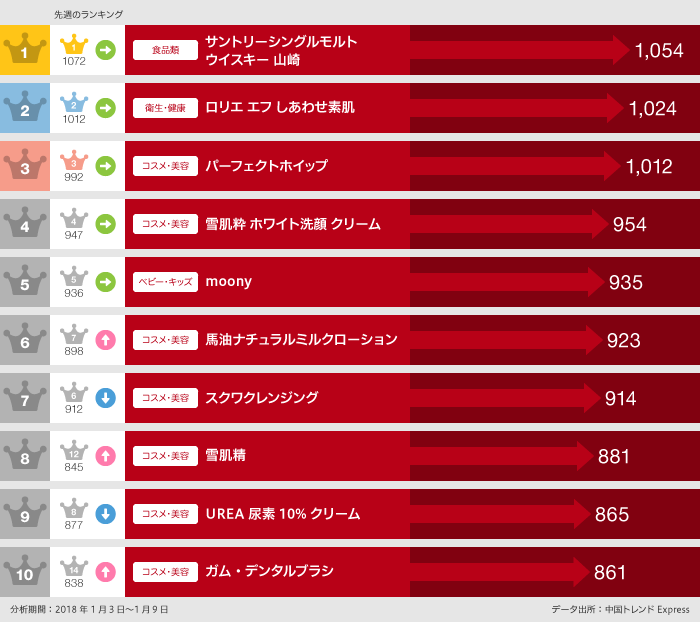Click the 食品類 category tag
The image size is (700, 622).
[166, 49]
